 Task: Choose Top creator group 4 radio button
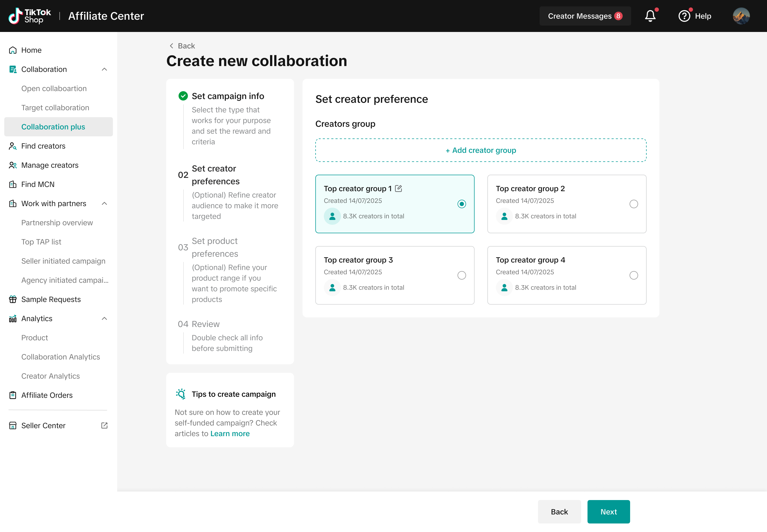coord(633,275)
